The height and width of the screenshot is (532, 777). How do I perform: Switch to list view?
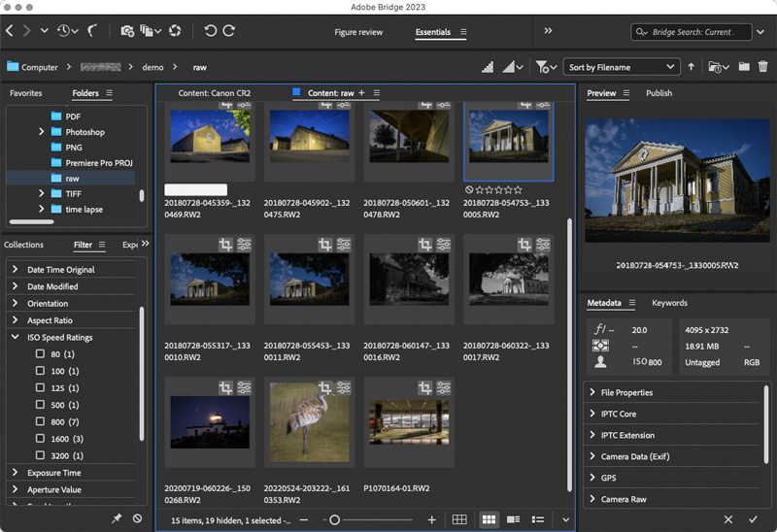[538, 519]
